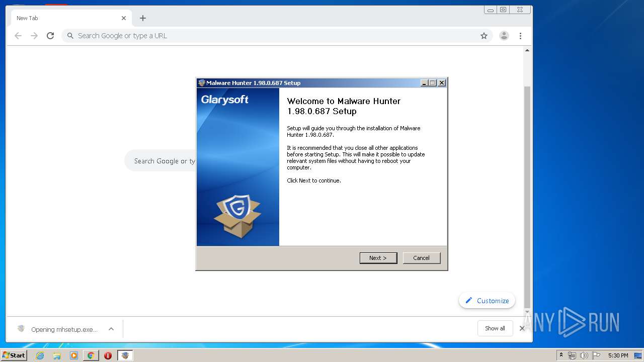Cancel the Malware Hunter setup
The height and width of the screenshot is (362, 644).
tap(422, 258)
